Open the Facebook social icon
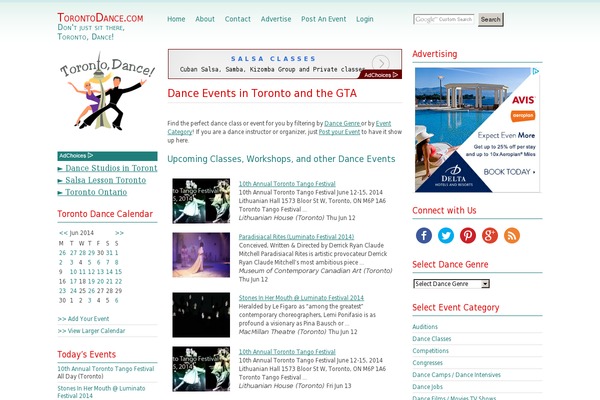600x400 pixels. [424, 235]
